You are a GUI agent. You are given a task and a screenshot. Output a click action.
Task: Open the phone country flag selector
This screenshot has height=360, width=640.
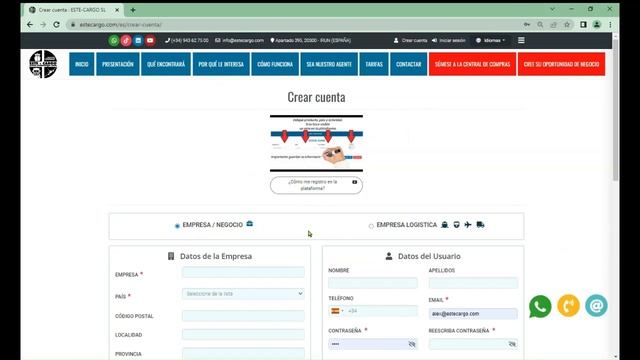pyautogui.click(x=337, y=311)
